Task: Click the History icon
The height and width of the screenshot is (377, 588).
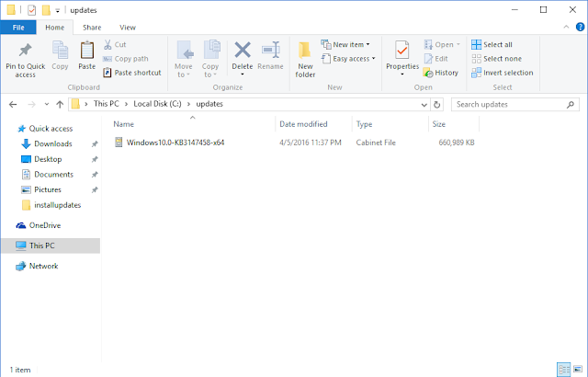Action: tap(428, 73)
